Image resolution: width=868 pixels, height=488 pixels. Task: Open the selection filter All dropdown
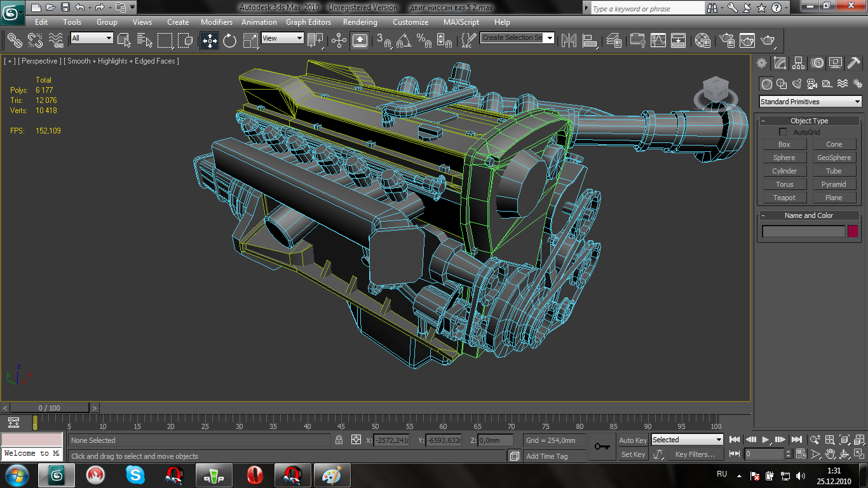point(92,38)
